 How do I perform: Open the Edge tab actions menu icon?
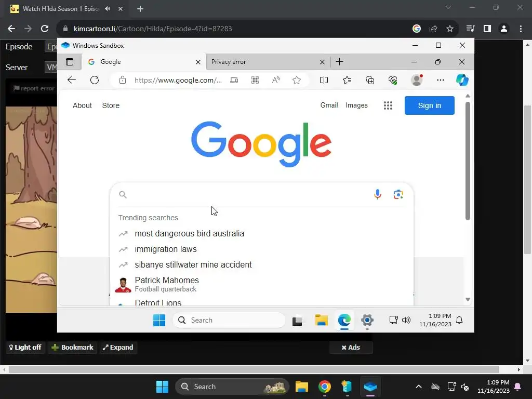coord(70,62)
